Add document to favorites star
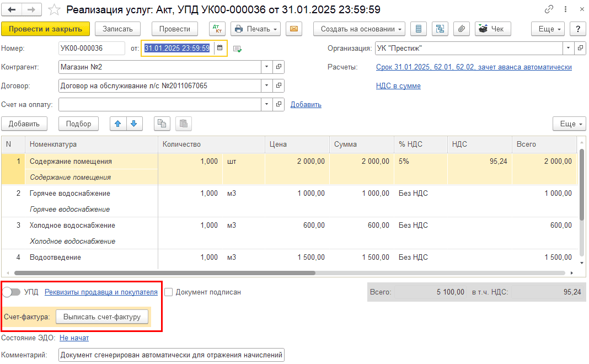This screenshot has width=589, height=364. (x=54, y=10)
